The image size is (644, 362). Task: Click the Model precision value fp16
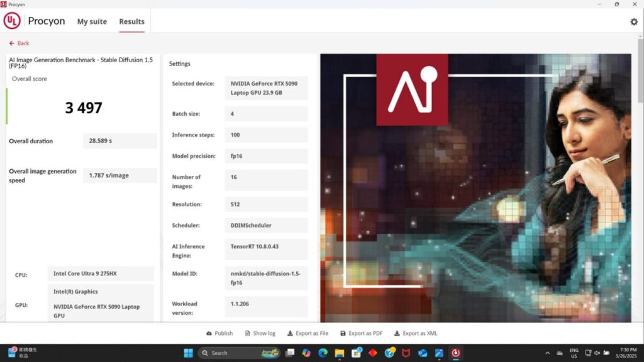pos(266,156)
